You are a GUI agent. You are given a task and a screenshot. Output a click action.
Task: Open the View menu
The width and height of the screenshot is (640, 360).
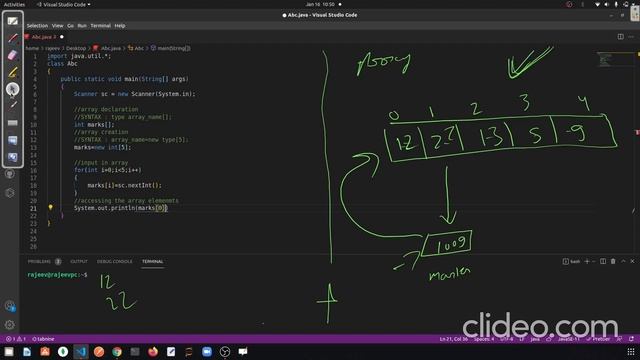tap(58, 25)
